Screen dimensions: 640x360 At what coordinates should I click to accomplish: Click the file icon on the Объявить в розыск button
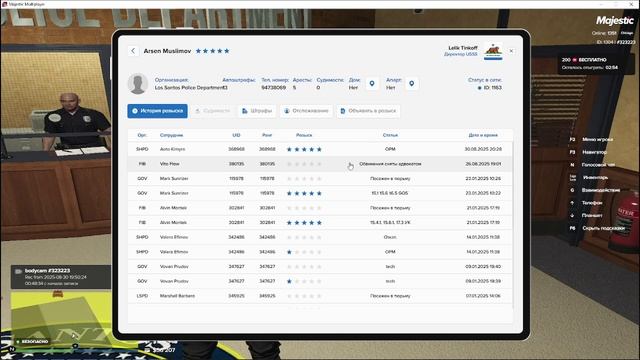(x=343, y=111)
